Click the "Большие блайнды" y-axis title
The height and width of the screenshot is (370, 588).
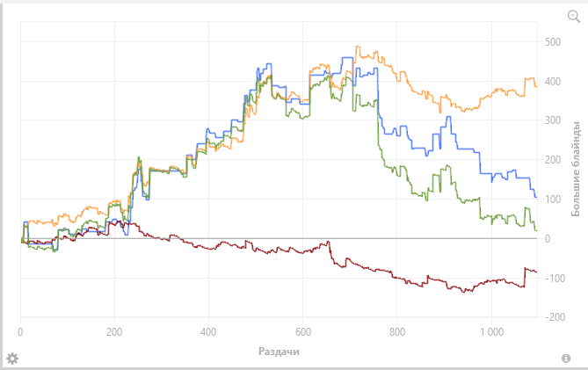click(x=575, y=169)
